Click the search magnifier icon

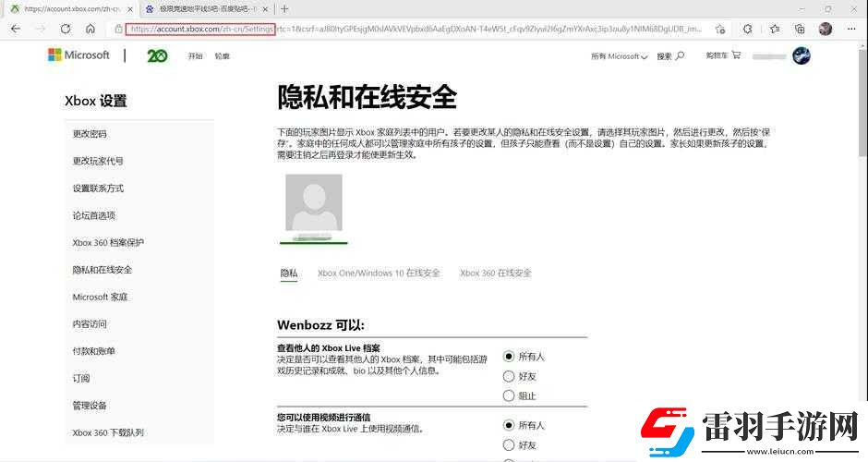click(681, 55)
